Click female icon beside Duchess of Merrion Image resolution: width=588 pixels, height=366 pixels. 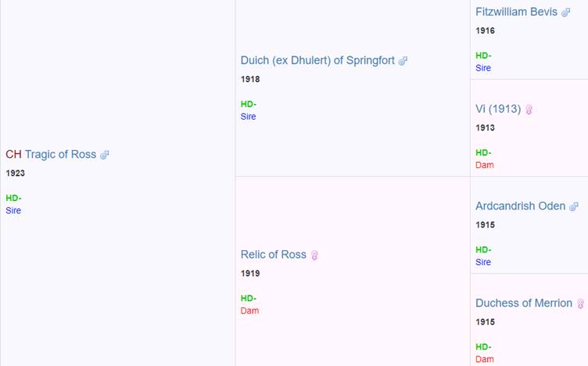580,303
